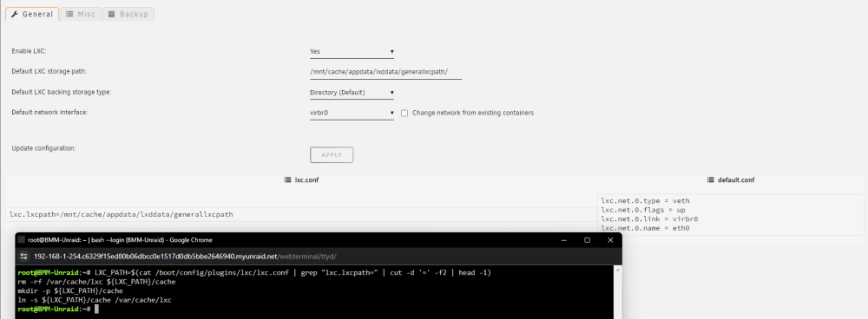Click the list icon on Misc tab
The width and height of the screenshot is (868, 319).
69,15
